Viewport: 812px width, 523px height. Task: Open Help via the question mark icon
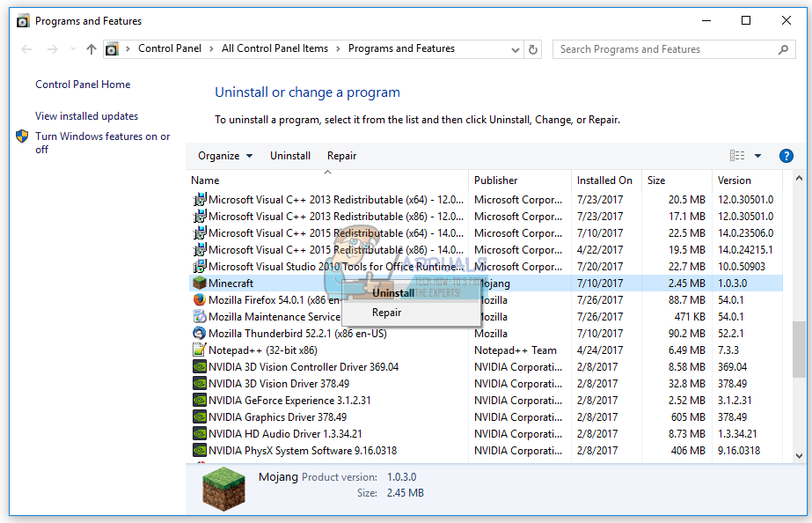pyautogui.click(x=786, y=155)
